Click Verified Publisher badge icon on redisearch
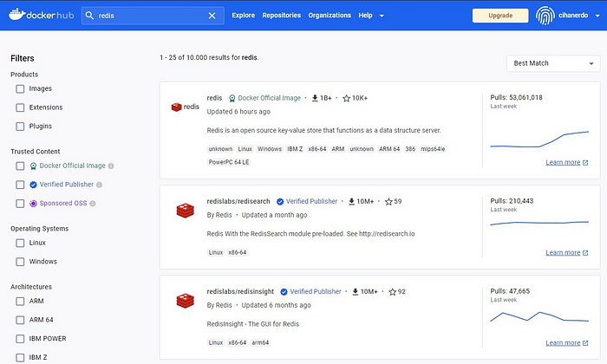This screenshot has width=607, height=364. coord(280,202)
